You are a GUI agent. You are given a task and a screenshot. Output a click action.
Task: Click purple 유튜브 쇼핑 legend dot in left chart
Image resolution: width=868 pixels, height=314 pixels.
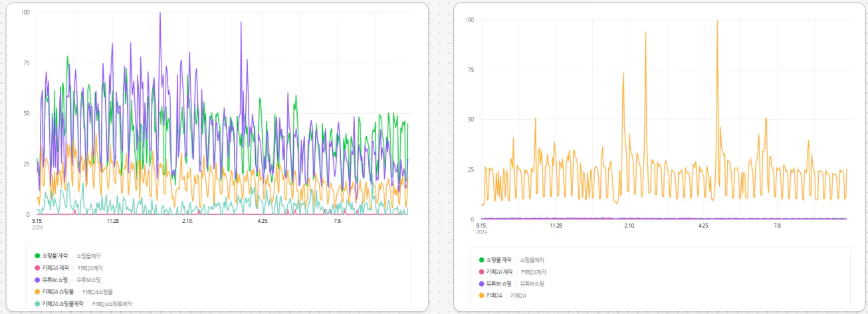coord(37,279)
